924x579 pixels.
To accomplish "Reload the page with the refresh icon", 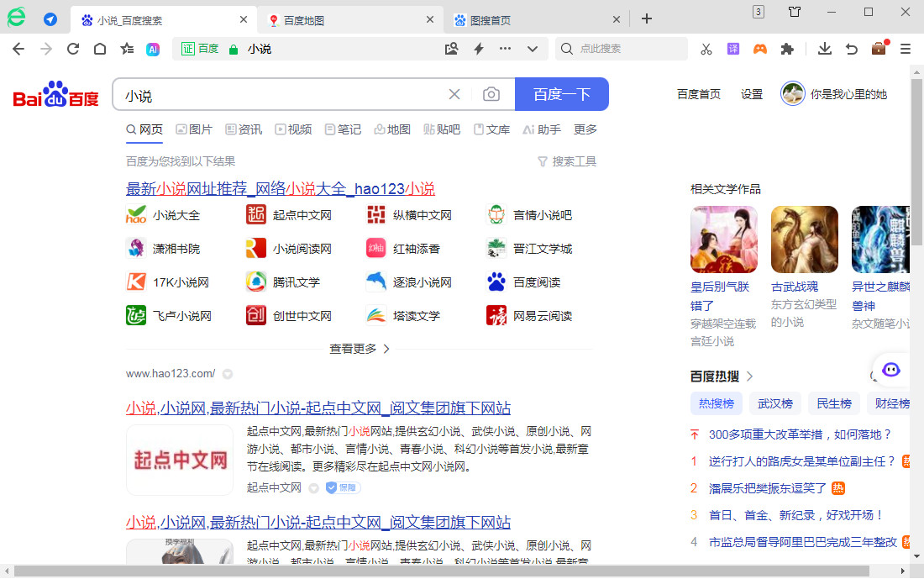I will pyautogui.click(x=73, y=49).
